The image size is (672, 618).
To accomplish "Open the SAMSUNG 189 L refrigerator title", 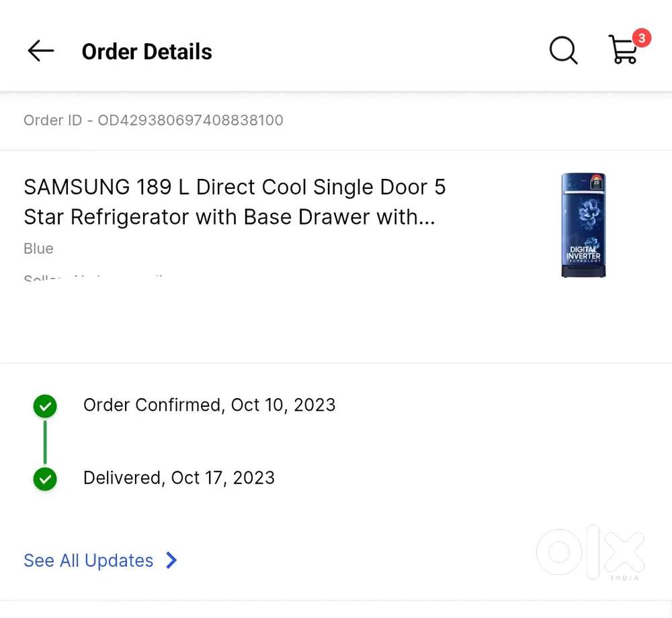I will tap(235, 202).
